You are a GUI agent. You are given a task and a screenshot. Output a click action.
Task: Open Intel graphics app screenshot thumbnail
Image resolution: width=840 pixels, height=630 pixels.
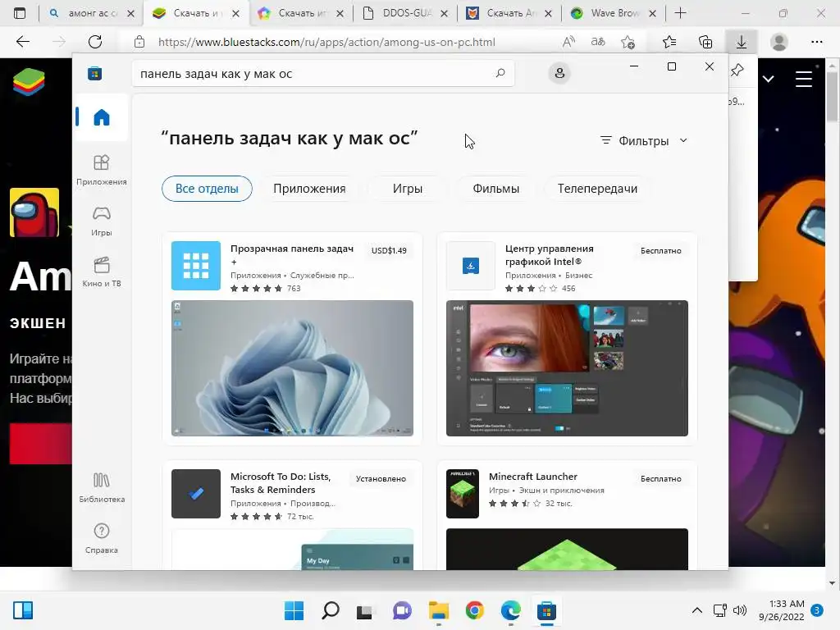(567, 368)
